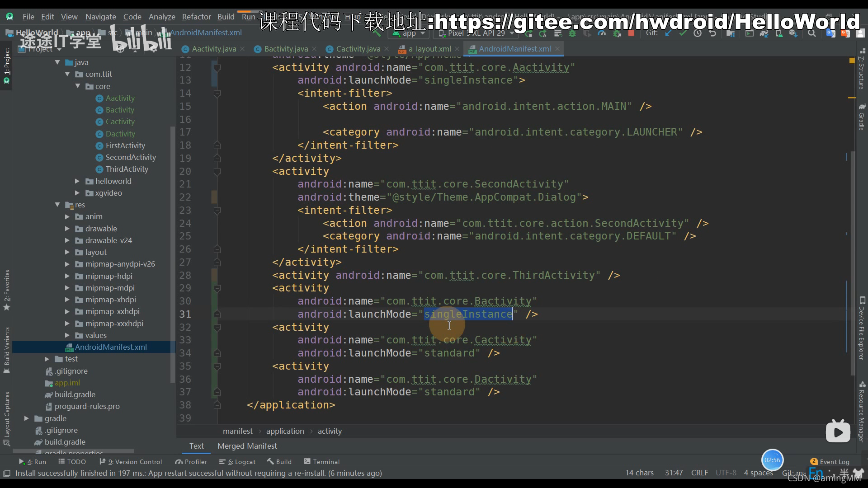Collapse the res folder node

[x=57, y=205]
